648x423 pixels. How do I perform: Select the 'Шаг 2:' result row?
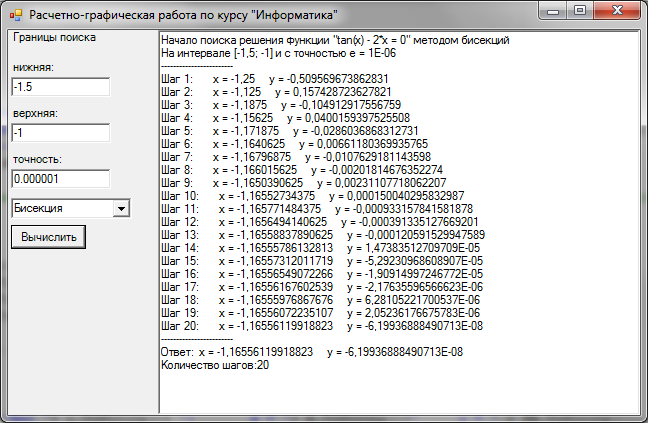pyautogui.click(x=276, y=92)
